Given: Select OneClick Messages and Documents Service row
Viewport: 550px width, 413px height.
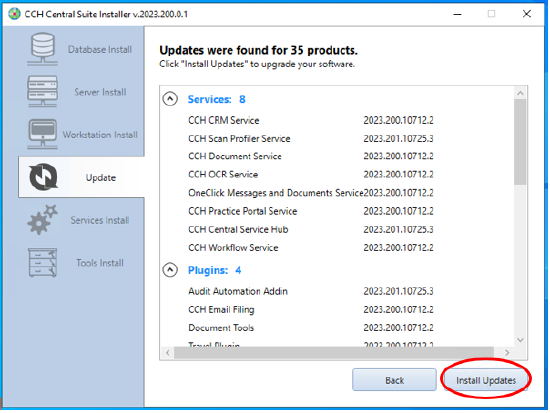Looking at the screenshot, I should click(311, 193).
